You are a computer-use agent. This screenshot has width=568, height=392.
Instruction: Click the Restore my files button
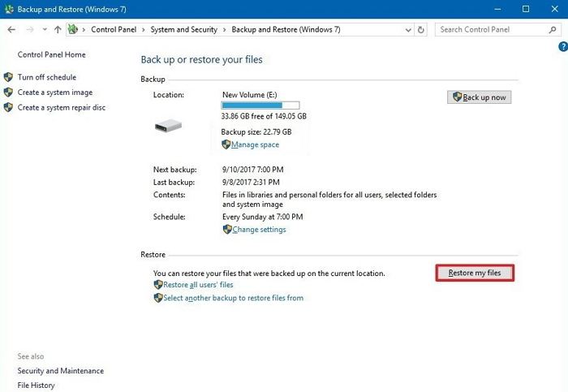coord(475,273)
